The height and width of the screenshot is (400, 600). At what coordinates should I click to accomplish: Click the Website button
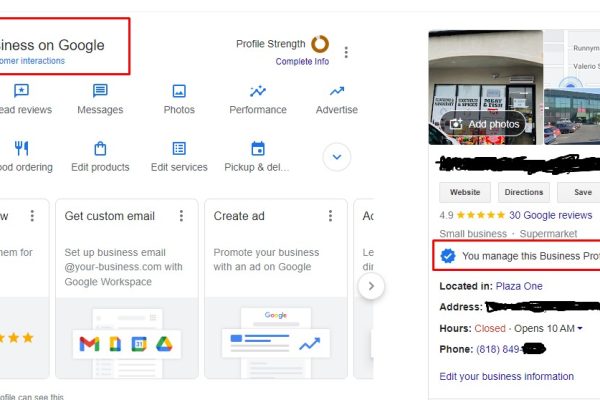(x=465, y=192)
